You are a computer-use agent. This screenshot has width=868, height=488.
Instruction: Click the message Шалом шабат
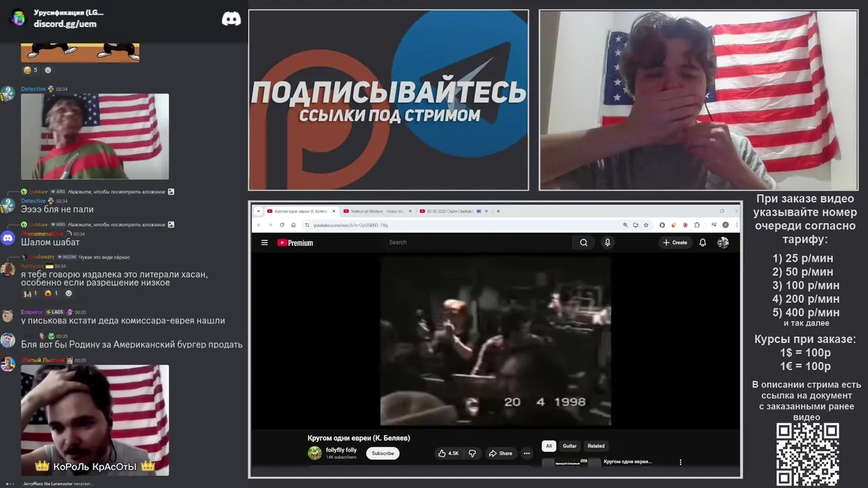pos(50,242)
